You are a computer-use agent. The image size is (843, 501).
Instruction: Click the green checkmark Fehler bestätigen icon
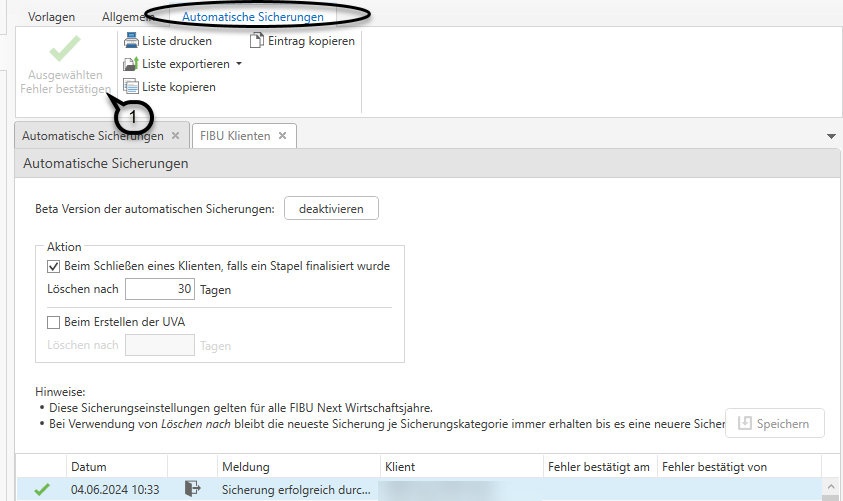tap(66, 49)
